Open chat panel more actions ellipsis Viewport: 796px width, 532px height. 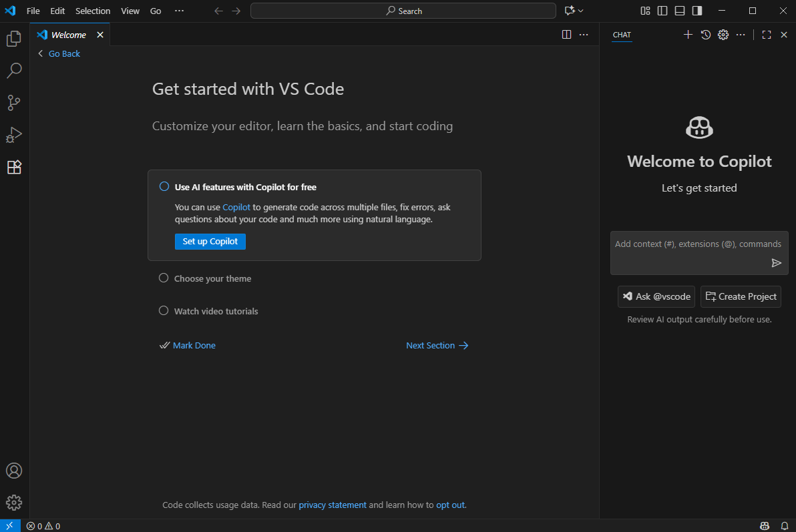click(x=741, y=35)
